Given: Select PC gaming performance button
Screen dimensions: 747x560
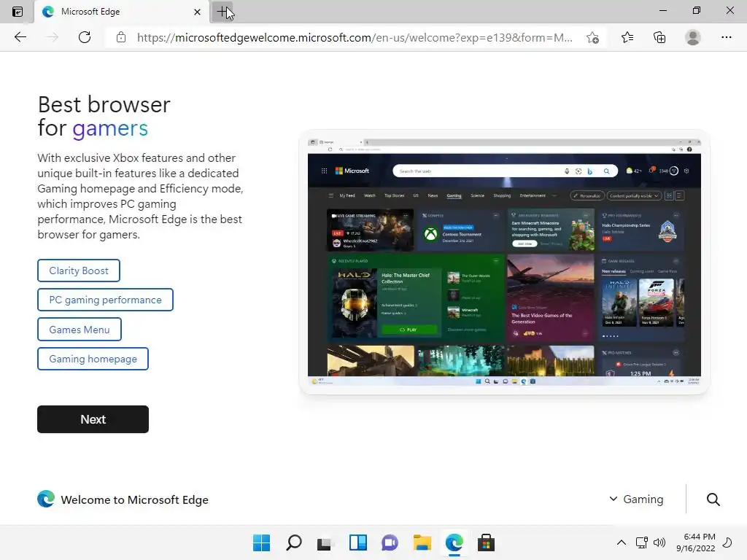Looking at the screenshot, I should click(105, 300).
